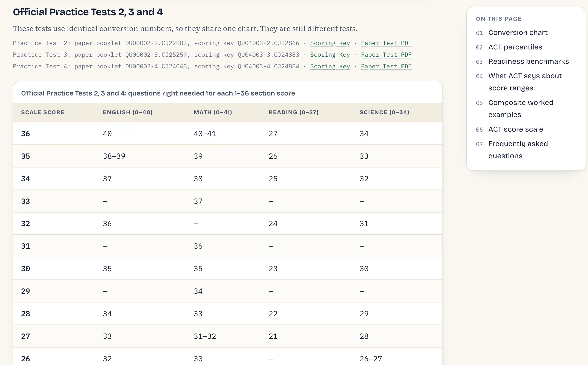
Task: Click Reading value 24 in row 32
Action: (x=273, y=223)
